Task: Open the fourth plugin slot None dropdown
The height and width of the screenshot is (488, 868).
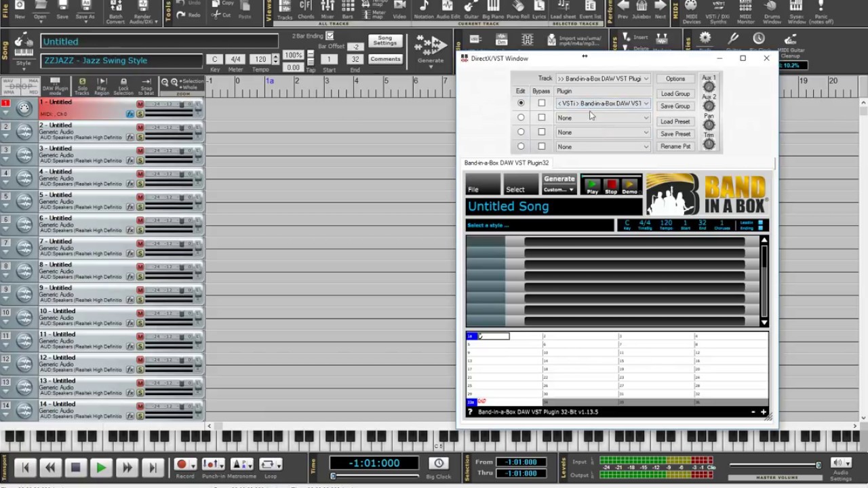Action: point(603,146)
